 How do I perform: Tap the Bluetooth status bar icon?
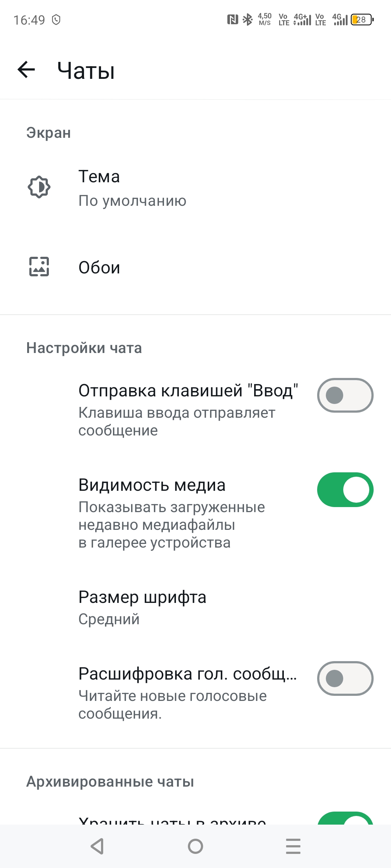(248, 20)
